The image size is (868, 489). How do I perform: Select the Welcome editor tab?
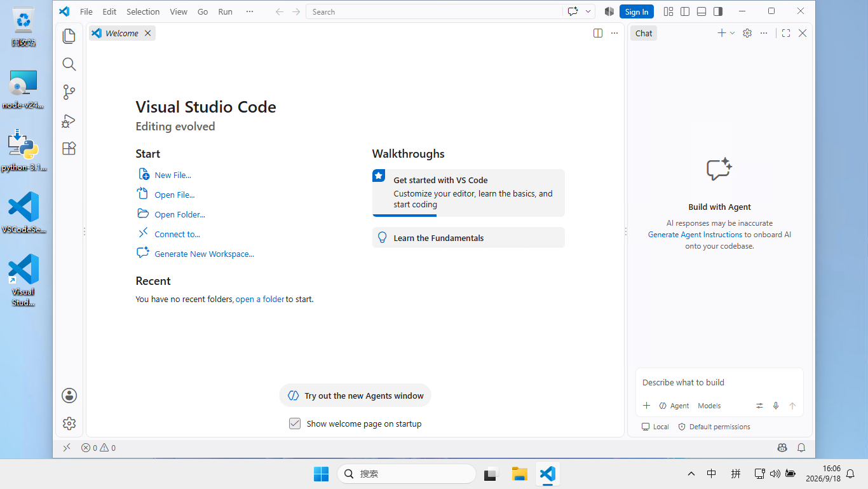121,33
